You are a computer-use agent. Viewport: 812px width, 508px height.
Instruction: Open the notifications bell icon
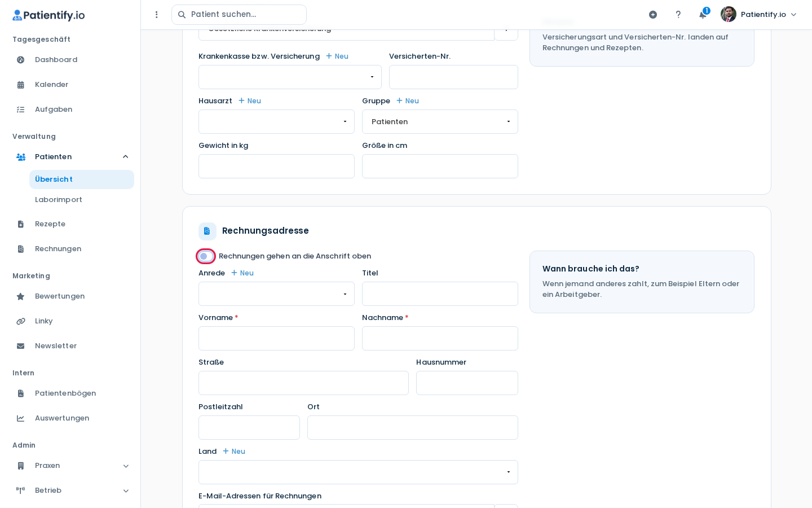(703, 15)
